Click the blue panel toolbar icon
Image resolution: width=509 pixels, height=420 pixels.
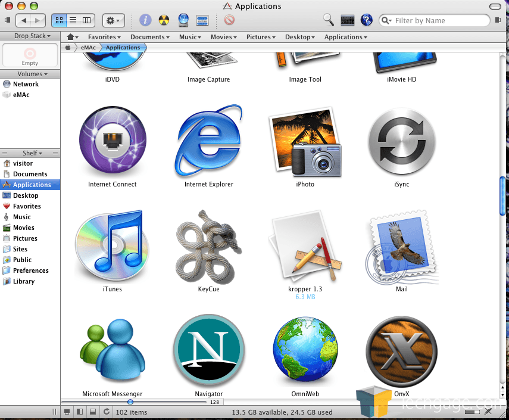[202, 20]
